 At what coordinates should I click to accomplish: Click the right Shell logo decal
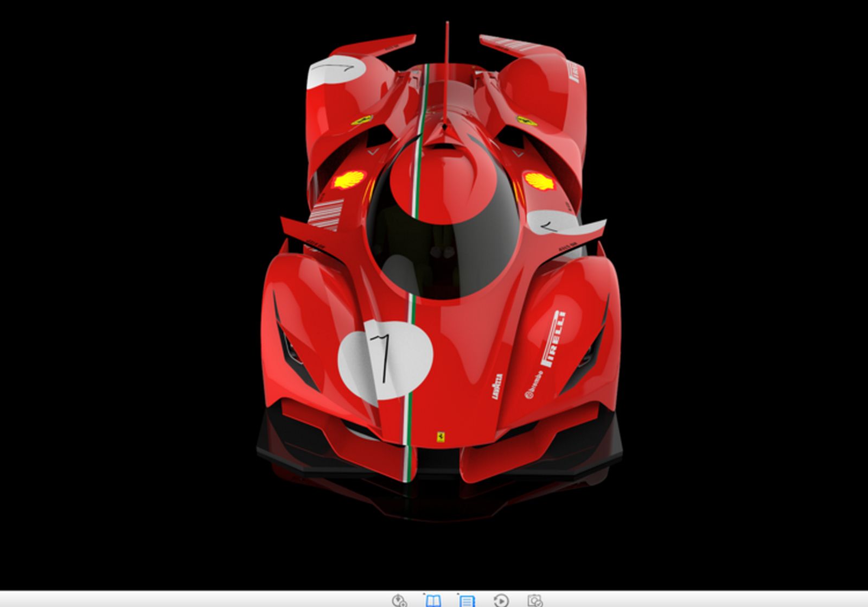(x=539, y=181)
